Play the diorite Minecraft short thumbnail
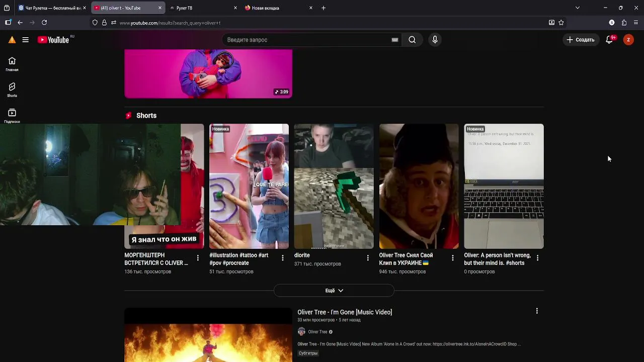 coord(334,186)
